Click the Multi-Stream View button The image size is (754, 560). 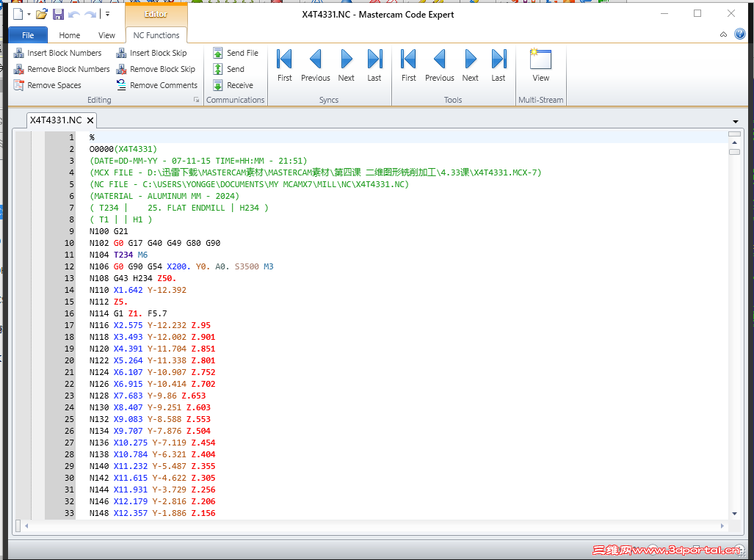pyautogui.click(x=540, y=65)
